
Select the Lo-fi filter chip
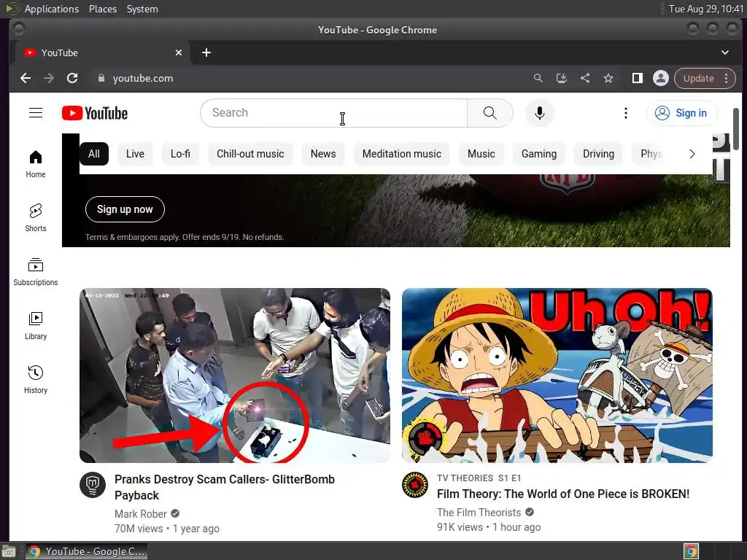180,154
